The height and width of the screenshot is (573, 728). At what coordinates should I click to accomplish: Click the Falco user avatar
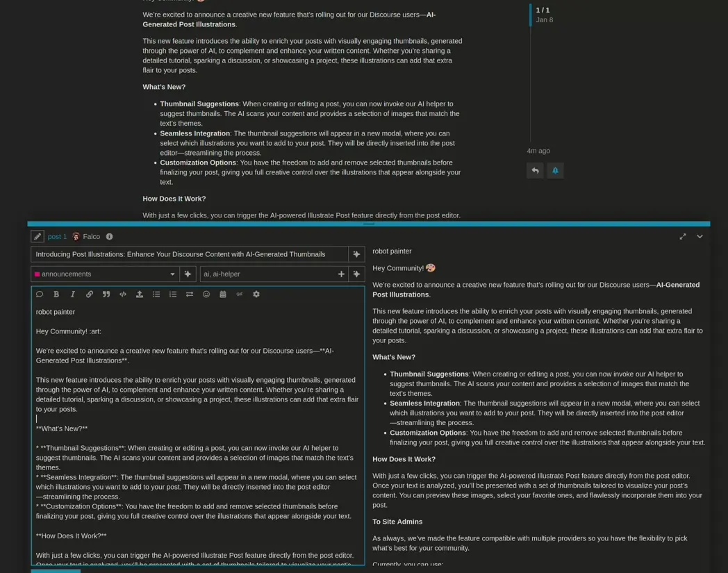[x=76, y=236]
